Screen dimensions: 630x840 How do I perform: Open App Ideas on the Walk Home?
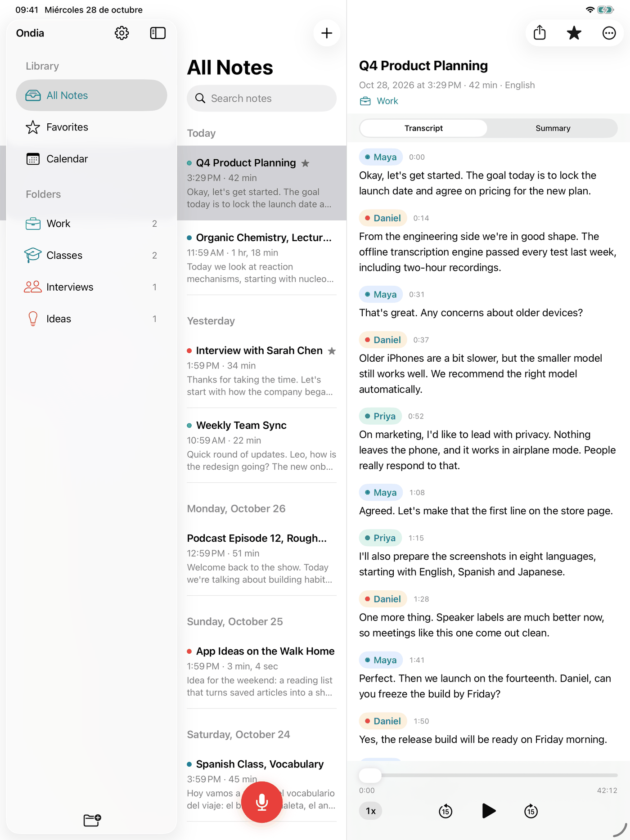click(x=261, y=671)
